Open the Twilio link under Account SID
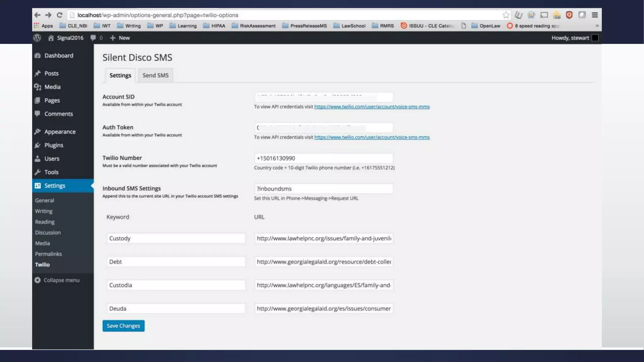Viewport: 644px width, 362px height. [x=372, y=107]
